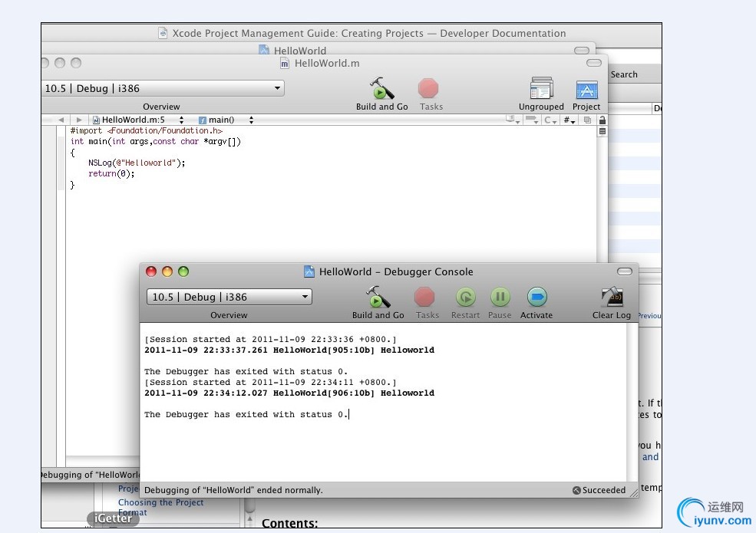Viewport: 756px width, 533px height.
Task: Click the Clear Log icon
Action: [612, 298]
